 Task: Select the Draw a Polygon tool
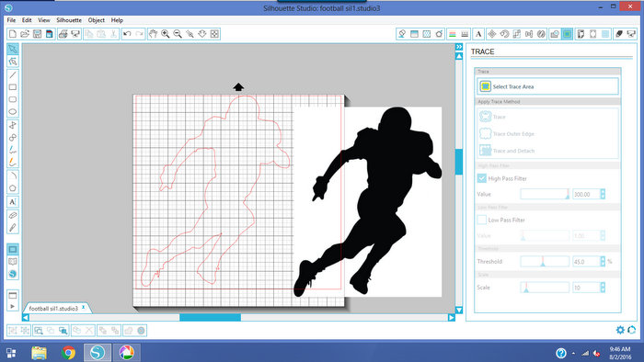click(13, 125)
